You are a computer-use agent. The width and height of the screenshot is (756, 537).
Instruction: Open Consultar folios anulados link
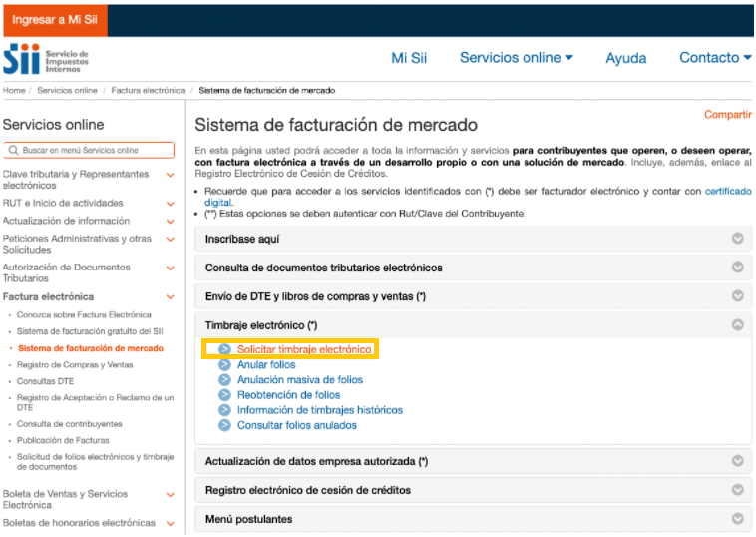coord(296,425)
